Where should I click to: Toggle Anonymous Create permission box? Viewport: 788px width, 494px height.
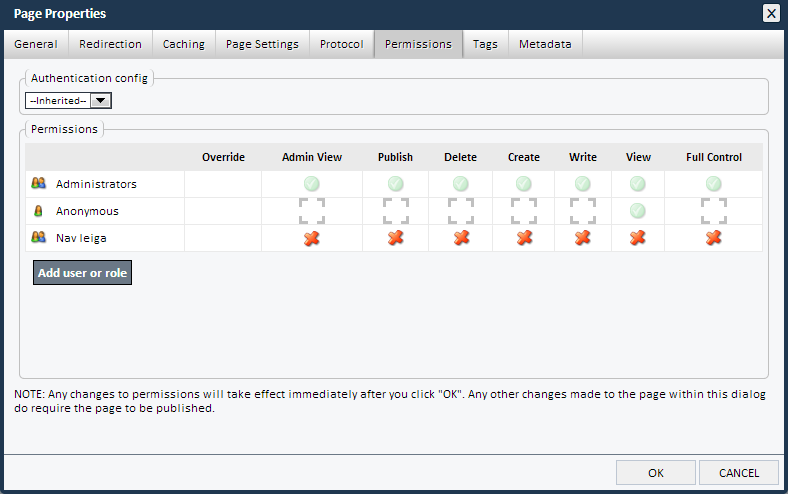523,211
